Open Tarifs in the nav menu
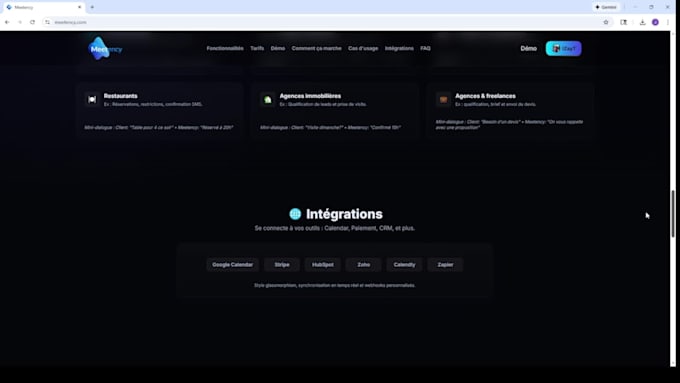Viewport: 680px width, 383px height. pyautogui.click(x=257, y=49)
